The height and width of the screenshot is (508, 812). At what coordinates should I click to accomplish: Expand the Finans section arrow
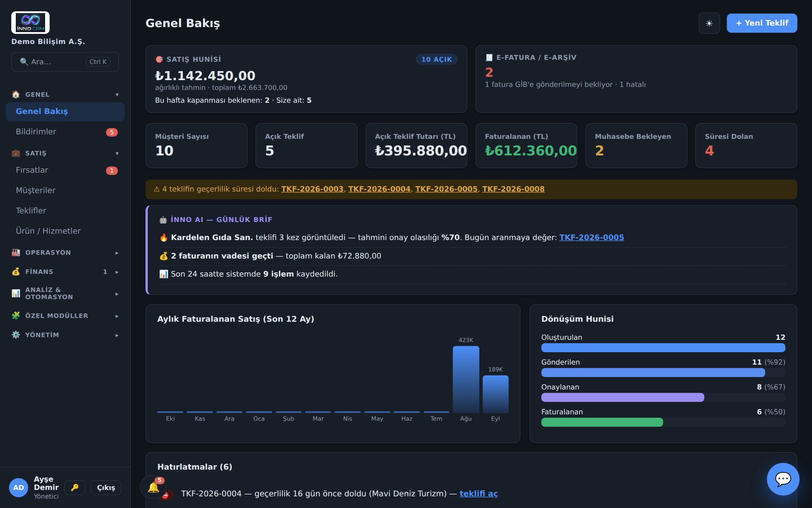point(117,272)
